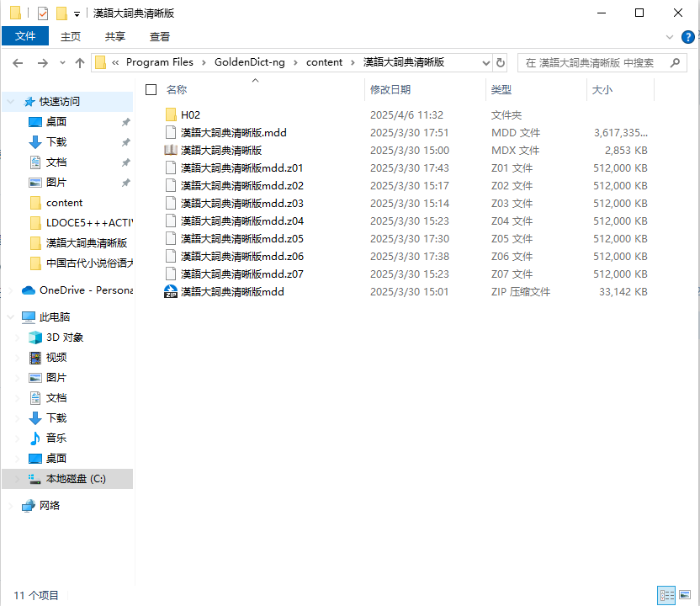Open 音乐 library in navigation pane
The width and height of the screenshot is (700, 606).
point(56,439)
